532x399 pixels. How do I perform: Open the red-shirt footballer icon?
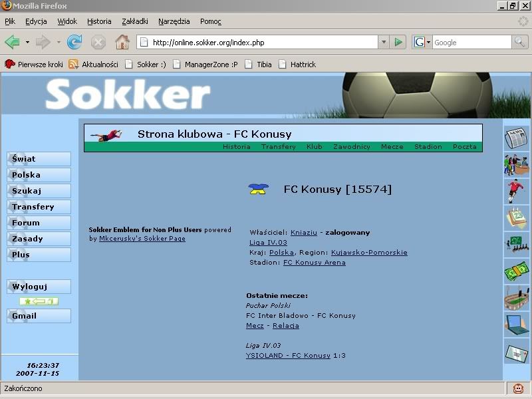[x=516, y=192]
